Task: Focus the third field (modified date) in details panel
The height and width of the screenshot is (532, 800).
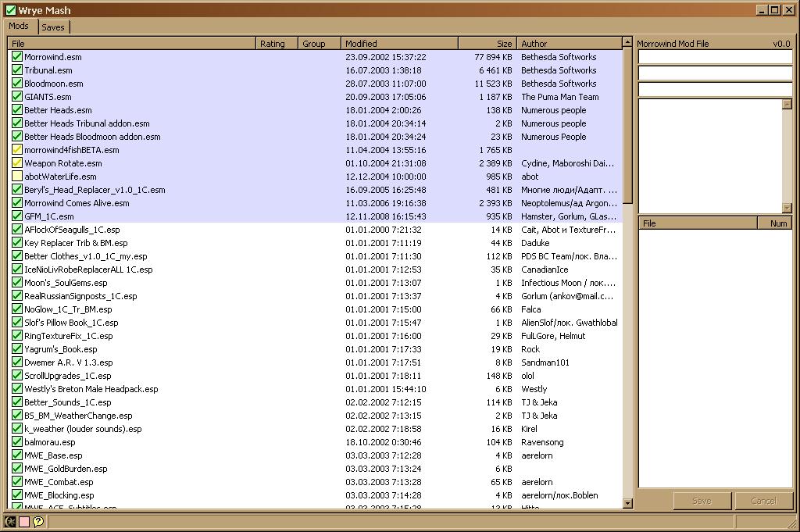Action: click(x=716, y=89)
